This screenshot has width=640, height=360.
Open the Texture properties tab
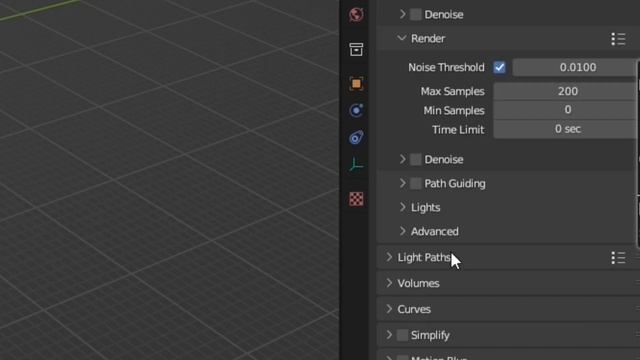(356, 199)
